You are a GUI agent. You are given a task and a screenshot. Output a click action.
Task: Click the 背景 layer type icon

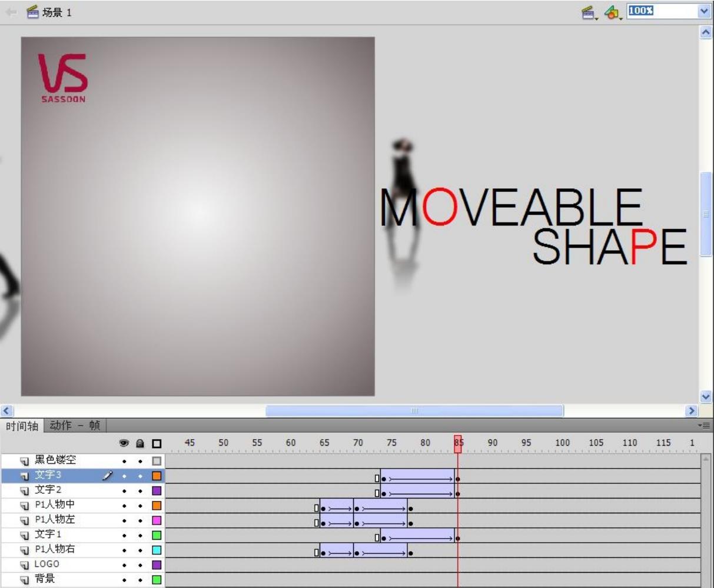point(25,580)
